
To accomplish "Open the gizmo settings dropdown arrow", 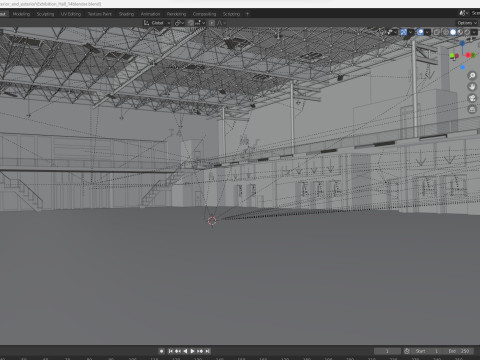I will (411, 32).
